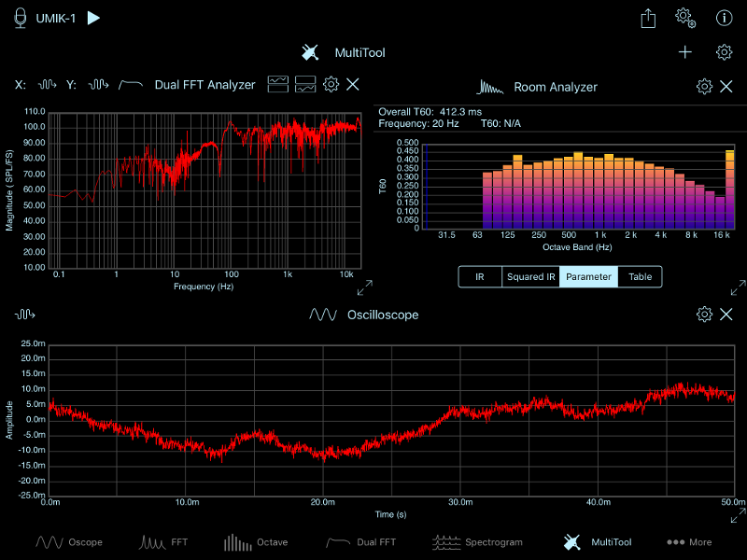Select the Table view segment
Screen dimensions: 747x560
[x=640, y=277]
